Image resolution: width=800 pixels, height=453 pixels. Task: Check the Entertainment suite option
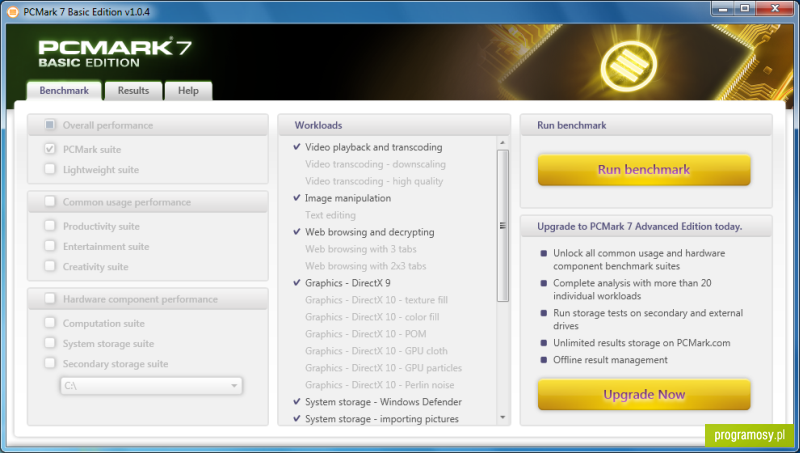coord(49,246)
